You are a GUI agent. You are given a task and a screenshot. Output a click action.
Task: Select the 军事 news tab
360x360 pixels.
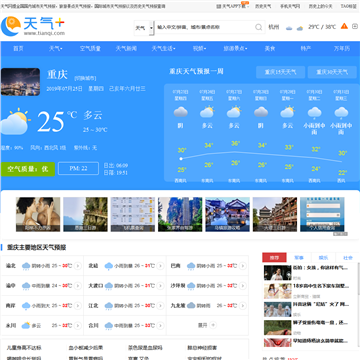(x=299, y=258)
